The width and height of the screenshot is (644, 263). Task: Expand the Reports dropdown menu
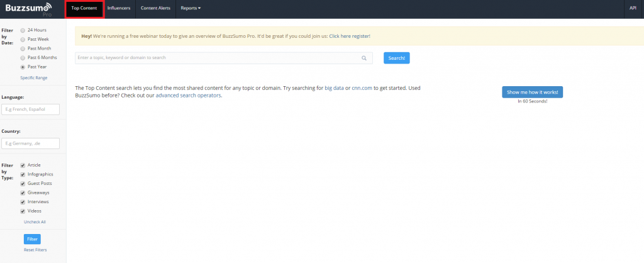(x=191, y=8)
